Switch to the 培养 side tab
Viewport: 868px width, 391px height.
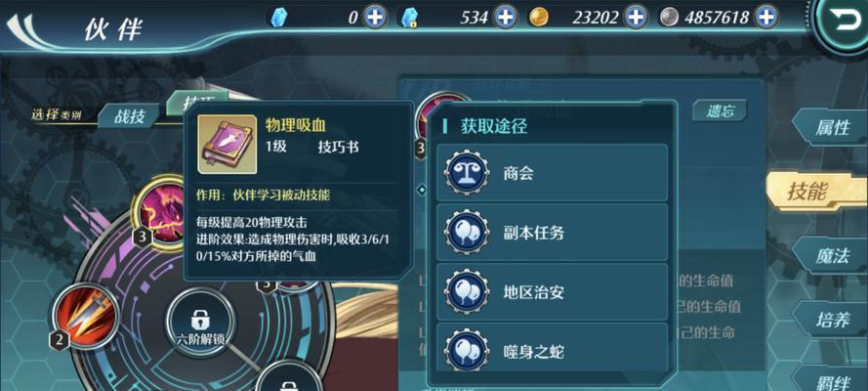pyautogui.click(x=830, y=320)
